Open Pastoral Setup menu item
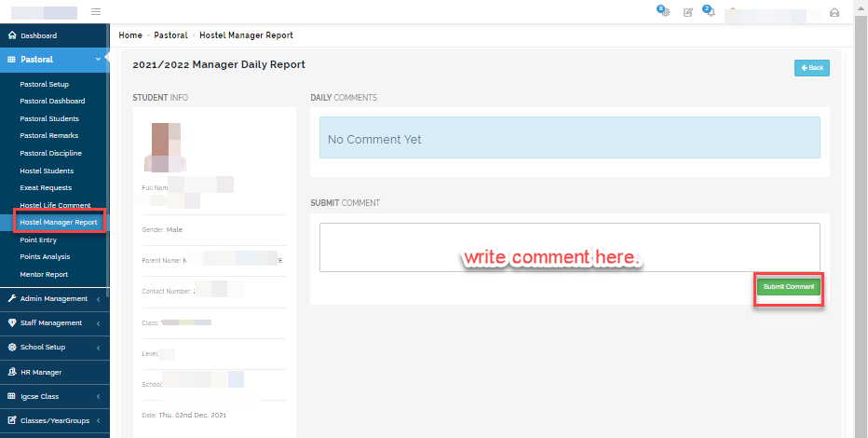Screen dimensions: 868x438 [x=45, y=85]
